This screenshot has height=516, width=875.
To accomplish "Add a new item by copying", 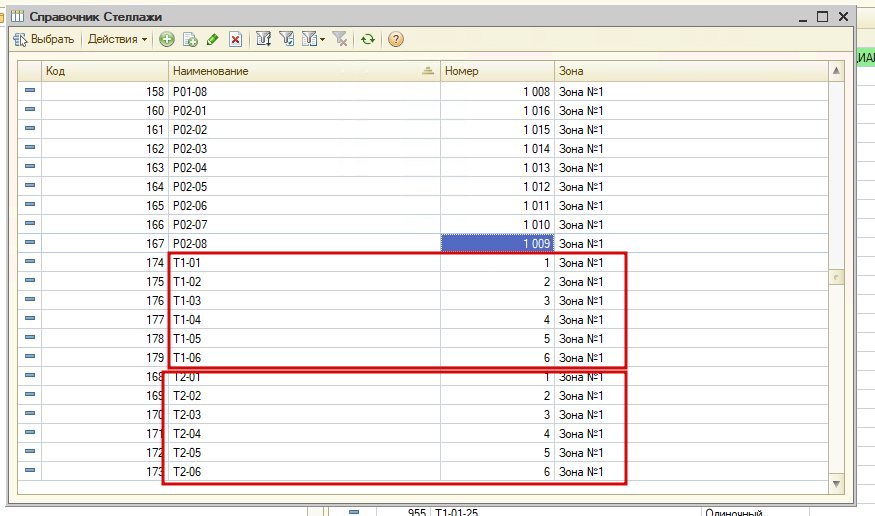I will click(x=190, y=40).
